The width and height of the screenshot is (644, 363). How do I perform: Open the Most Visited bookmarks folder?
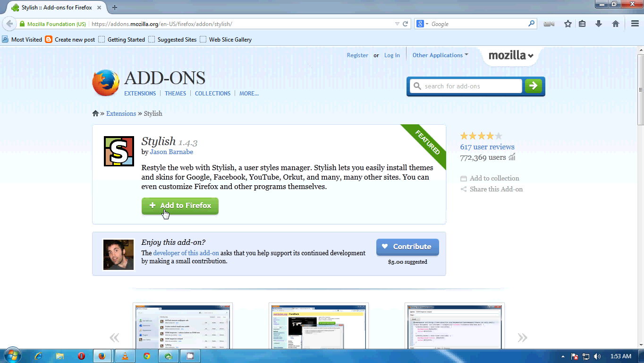click(x=22, y=40)
